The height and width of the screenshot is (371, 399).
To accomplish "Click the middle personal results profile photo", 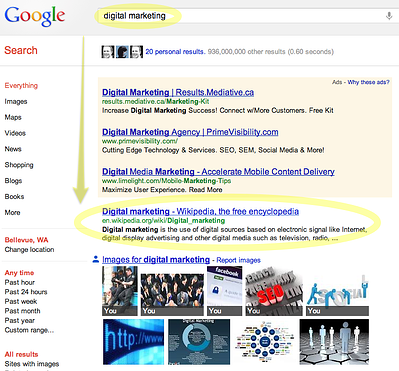I will (122, 52).
